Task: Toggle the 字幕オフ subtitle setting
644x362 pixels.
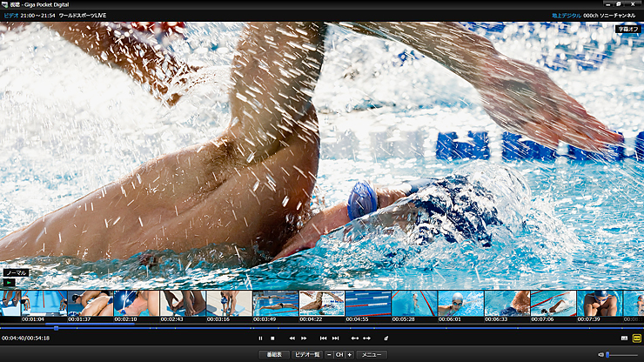Action: (627, 29)
